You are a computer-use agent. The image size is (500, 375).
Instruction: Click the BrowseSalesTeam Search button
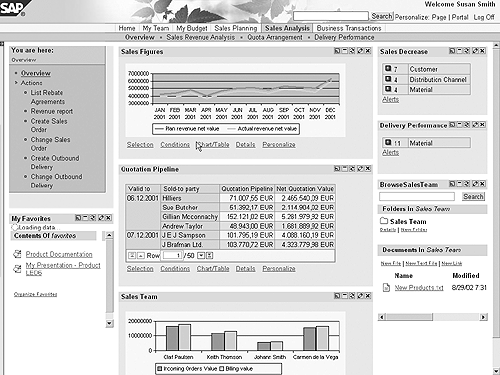[x=473, y=197]
